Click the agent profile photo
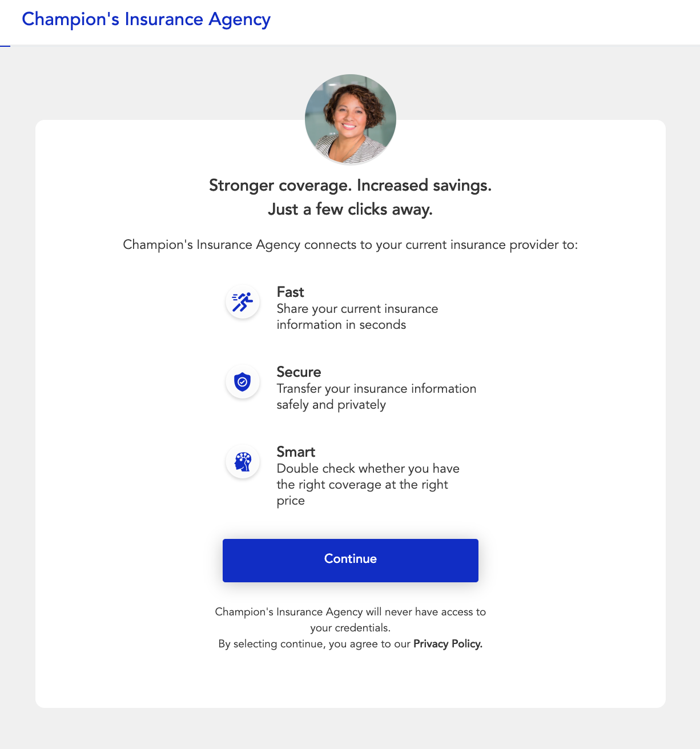 pyautogui.click(x=350, y=119)
